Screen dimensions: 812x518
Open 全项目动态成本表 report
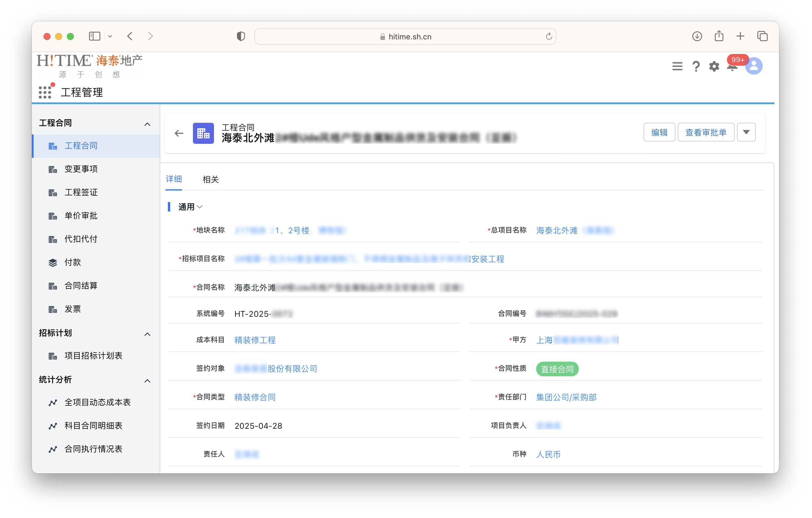pos(96,402)
